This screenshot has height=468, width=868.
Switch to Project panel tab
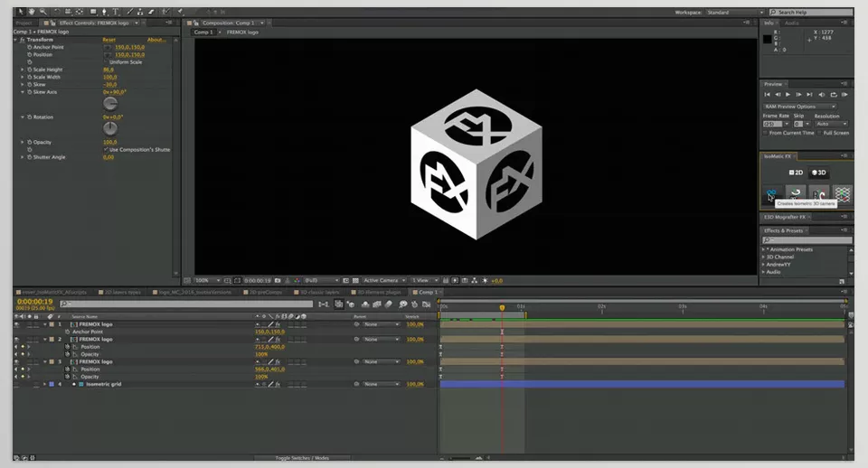tap(24, 23)
